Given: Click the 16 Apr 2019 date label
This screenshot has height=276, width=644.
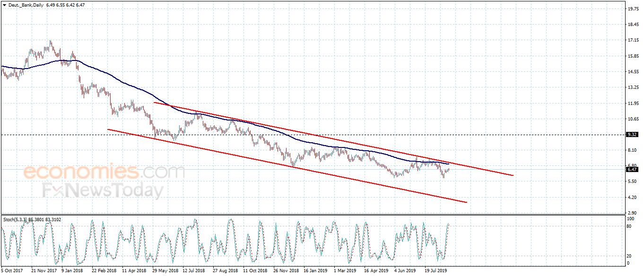Looking at the screenshot, I should (x=376, y=271).
